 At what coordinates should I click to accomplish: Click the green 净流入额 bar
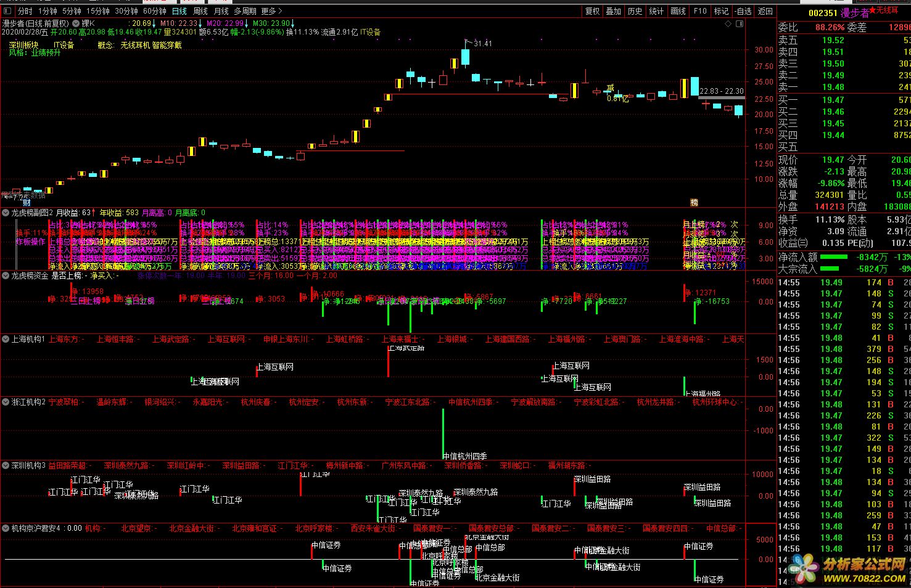[833, 257]
